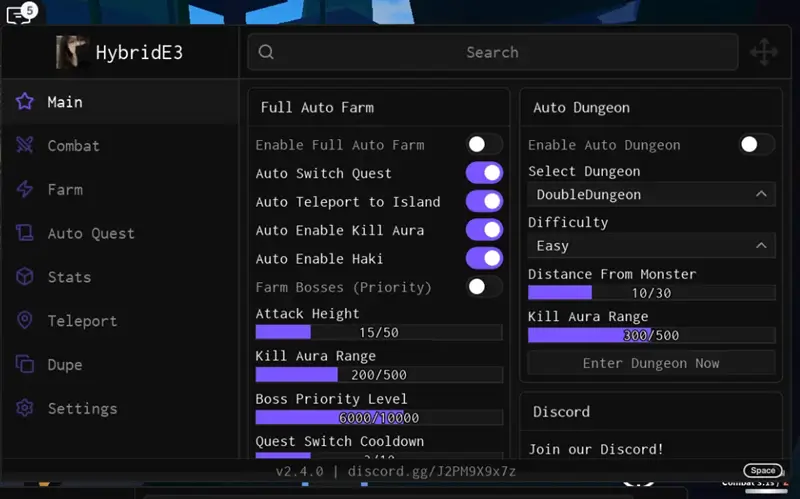Click the Join our Discord text
Screen dimensions: 800x499
coord(596,449)
